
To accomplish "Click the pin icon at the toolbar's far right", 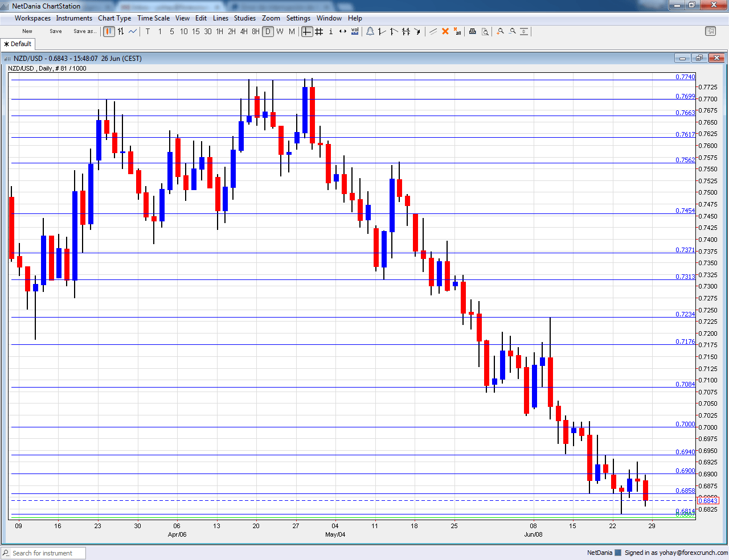I will [x=710, y=31].
